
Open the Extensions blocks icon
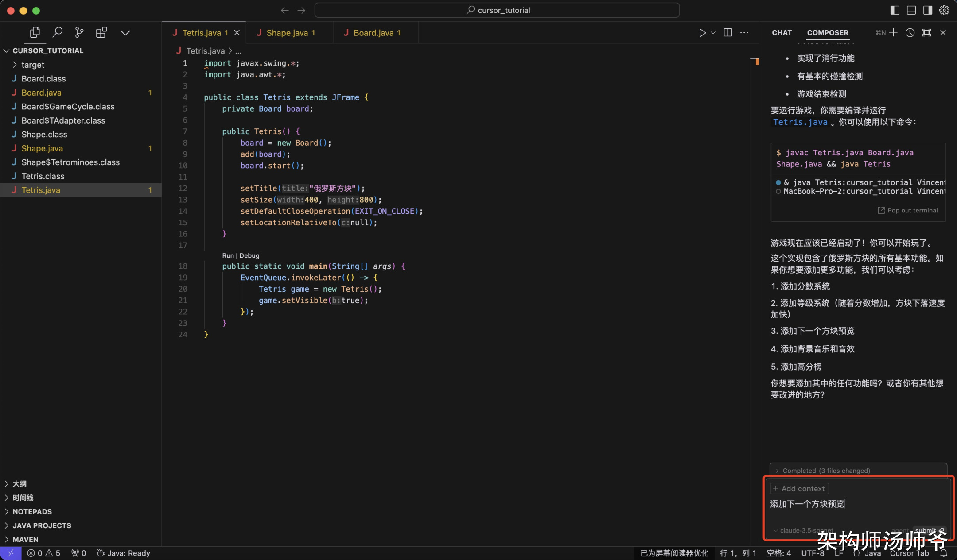[101, 32]
